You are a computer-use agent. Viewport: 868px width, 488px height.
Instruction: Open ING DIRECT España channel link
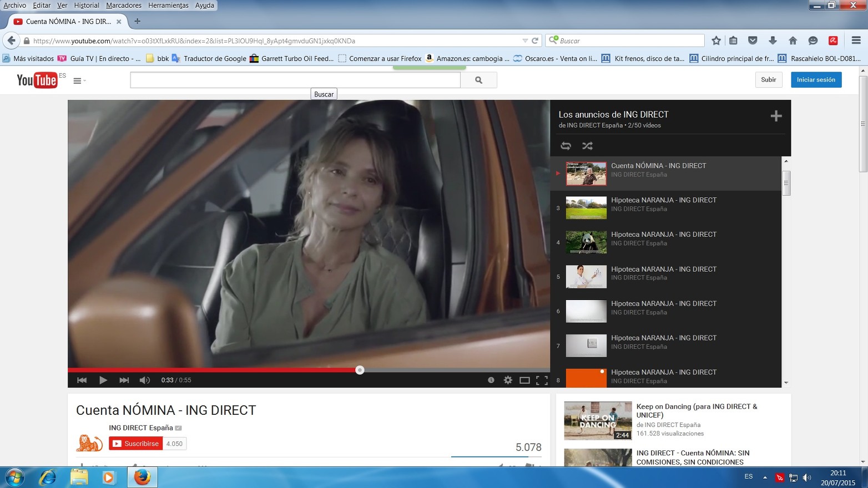tap(141, 428)
